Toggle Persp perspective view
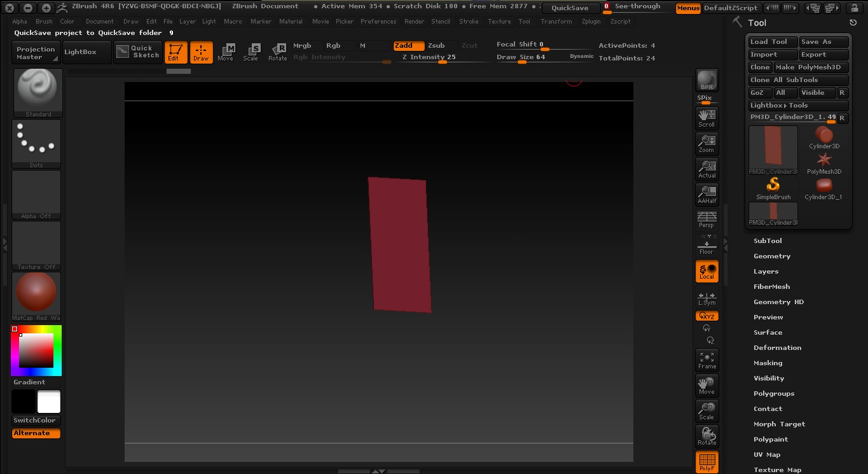The height and width of the screenshot is (474, 868). click(706, 220)
